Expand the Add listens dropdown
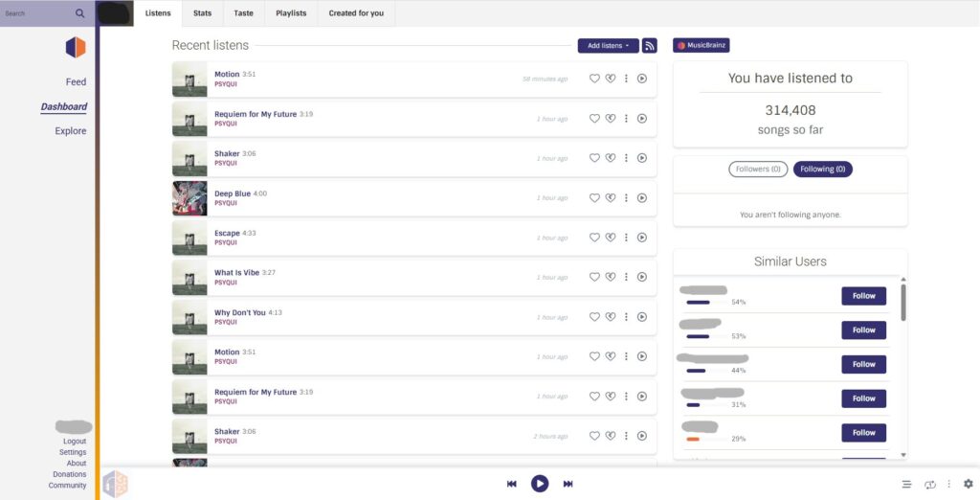Viewport: 980px width, 500px height. [x=608, y=45]
